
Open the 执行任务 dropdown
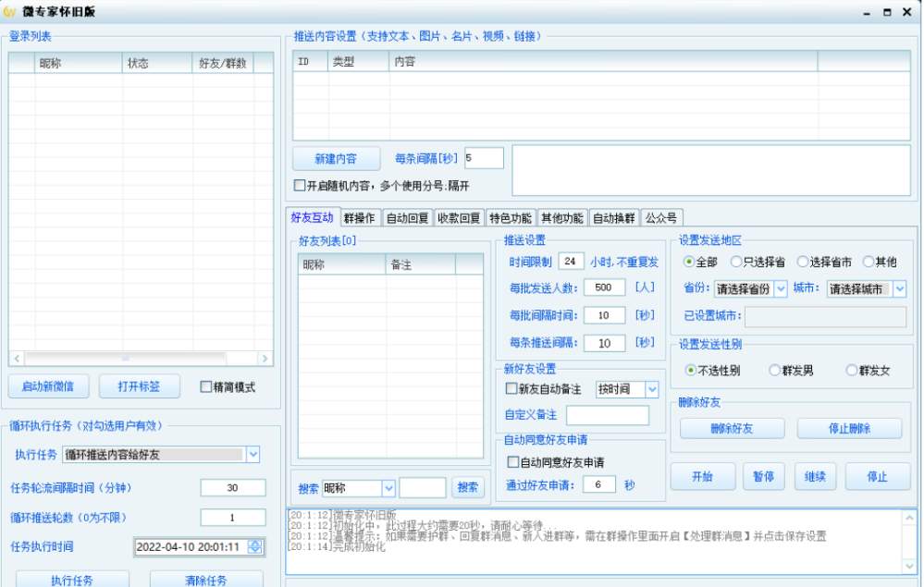(x=253, y=454)
